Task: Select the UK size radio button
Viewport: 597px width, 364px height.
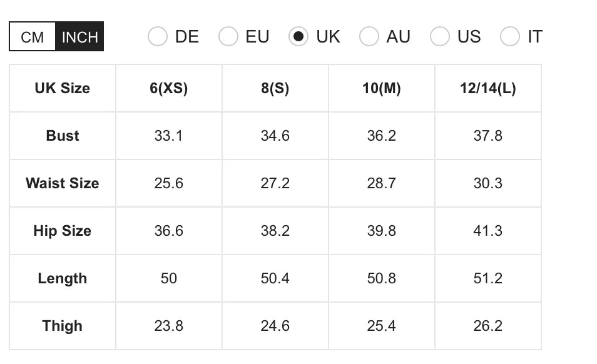Action: coord(298,37)
